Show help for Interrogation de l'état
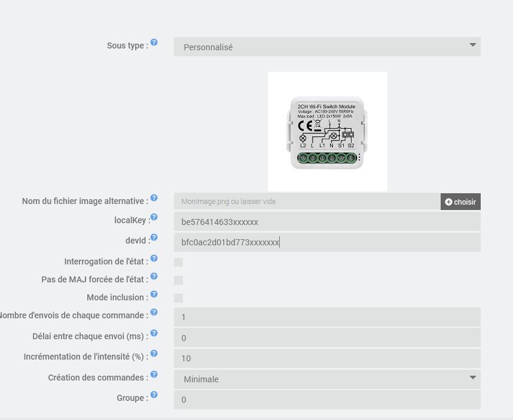This screenshot has height=420, width=513. 154,258
